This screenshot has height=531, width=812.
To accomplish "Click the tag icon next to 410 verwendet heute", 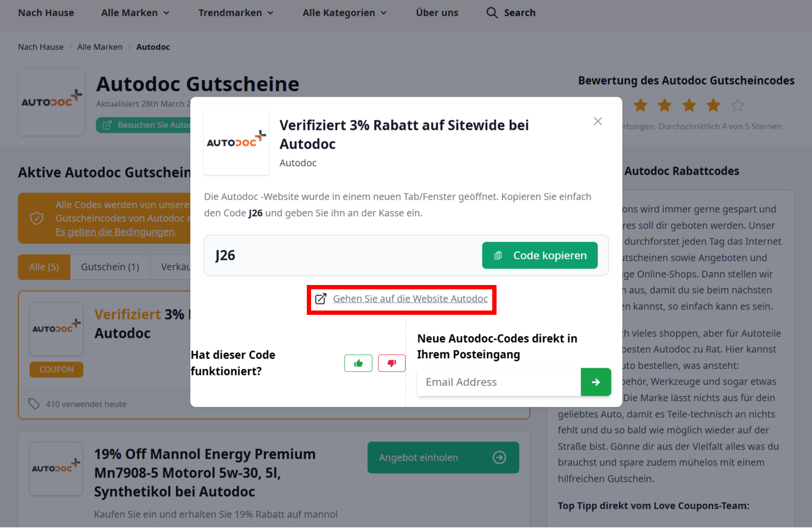I will pos(34,404).
